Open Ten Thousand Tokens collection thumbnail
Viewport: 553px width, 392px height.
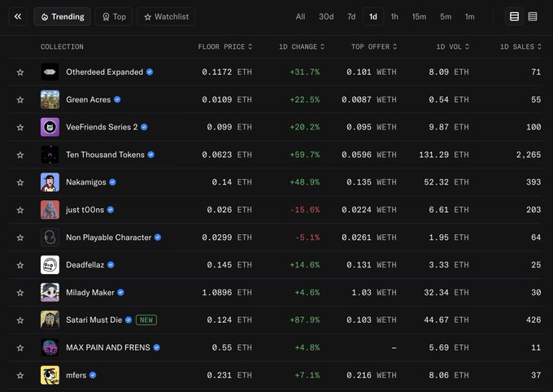(x=50, y=155)
